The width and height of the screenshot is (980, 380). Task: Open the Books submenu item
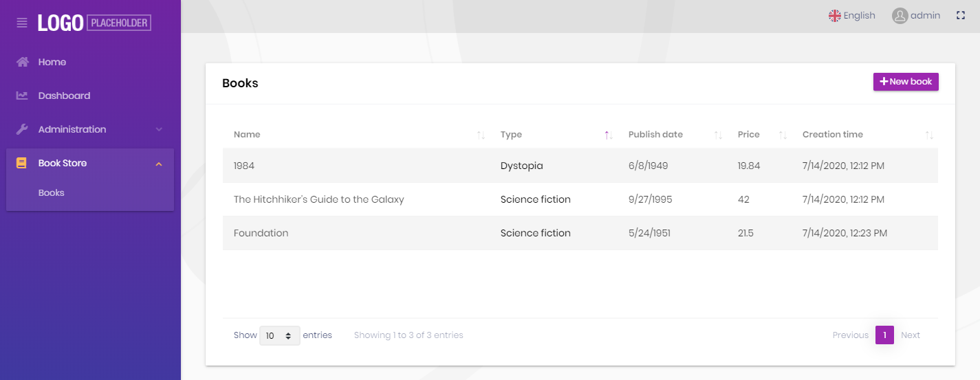coord(52,193)
